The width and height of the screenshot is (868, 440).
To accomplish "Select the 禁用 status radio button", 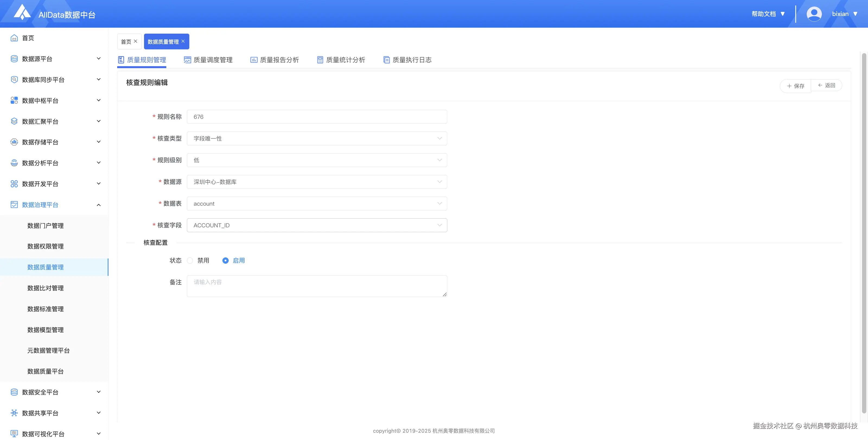I will pos(190,260).
